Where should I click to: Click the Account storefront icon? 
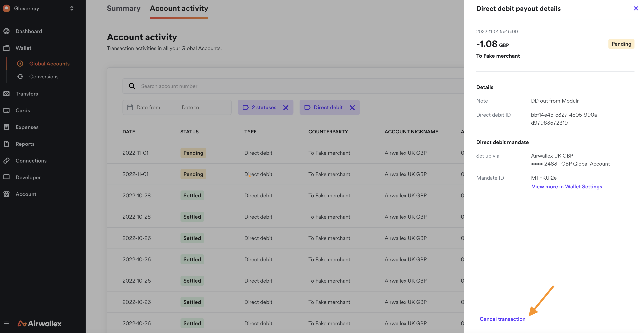tap(6, 194)
